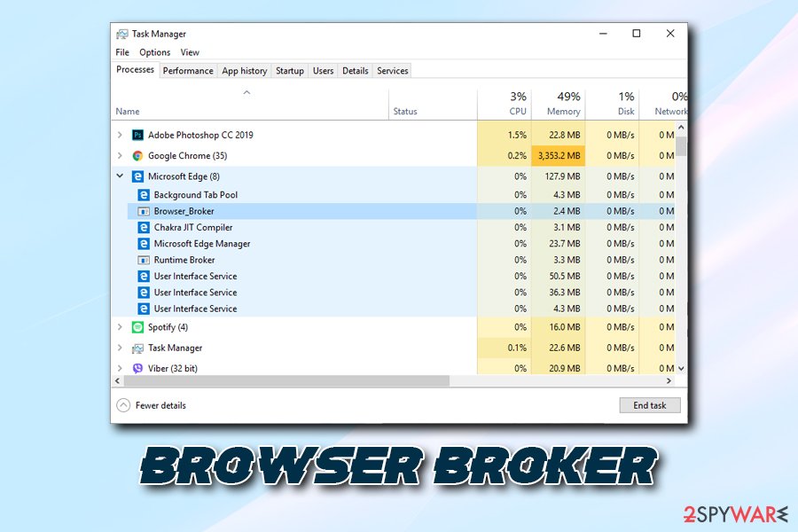
Task: Click the horizontal scrollbar thumb
Action: click(286, 380)
